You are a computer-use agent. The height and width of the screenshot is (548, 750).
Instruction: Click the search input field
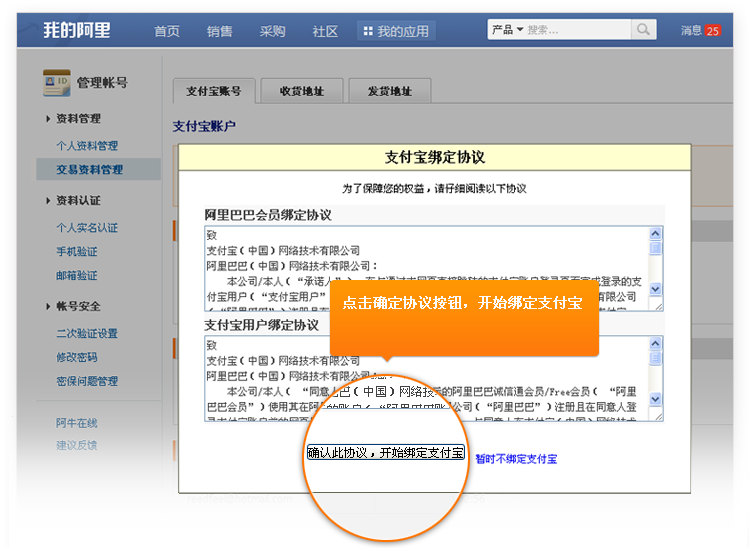pos(577,30)
